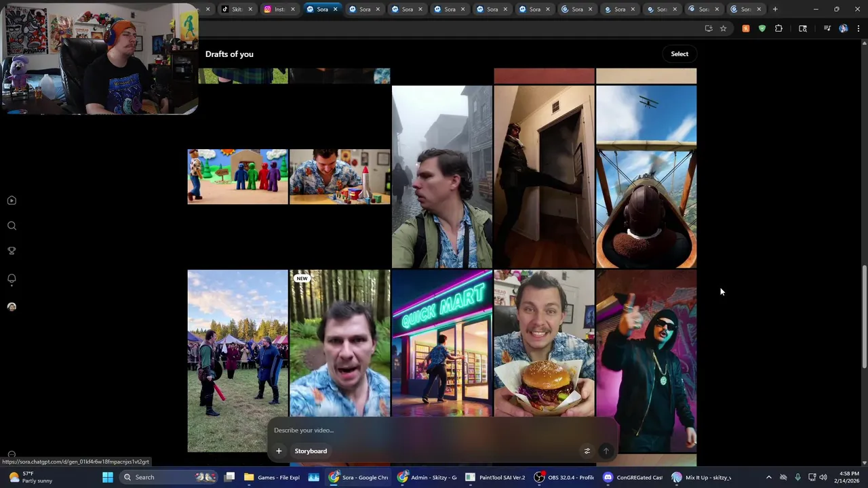Image resolution: width=868 pixels, height=488 pixels.
Task: Open the medieval fair sword fight draft
Action: [238, 361]
